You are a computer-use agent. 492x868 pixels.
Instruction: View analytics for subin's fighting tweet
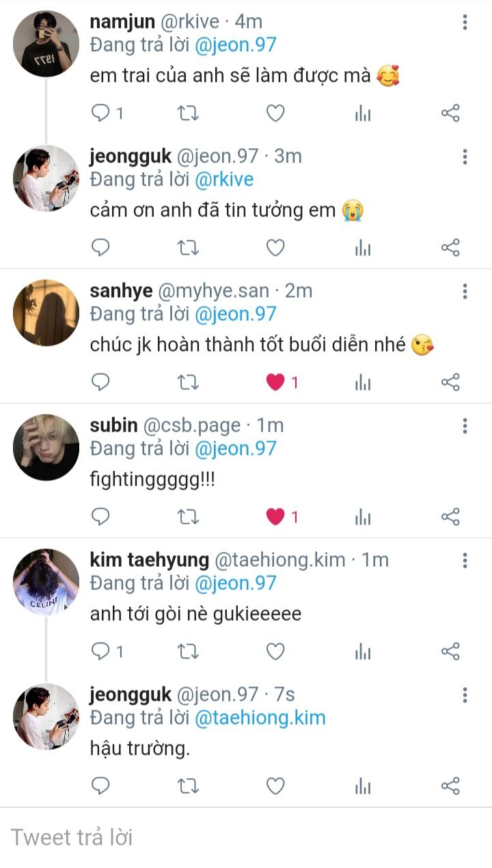tap(363, 517)
